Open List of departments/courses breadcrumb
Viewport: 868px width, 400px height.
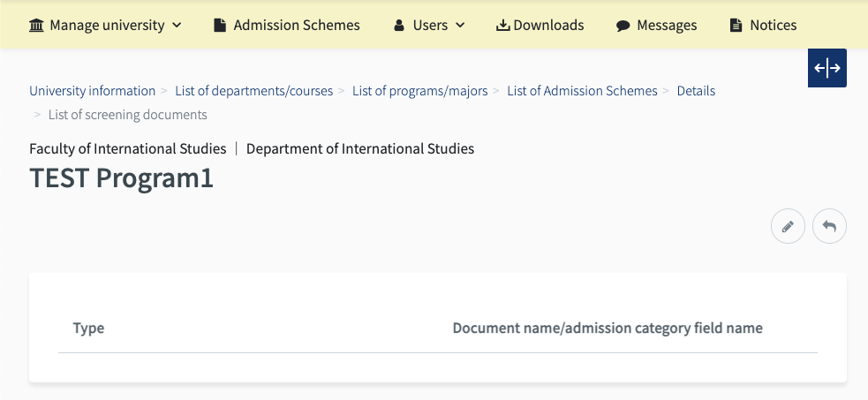tap(254, 90)
